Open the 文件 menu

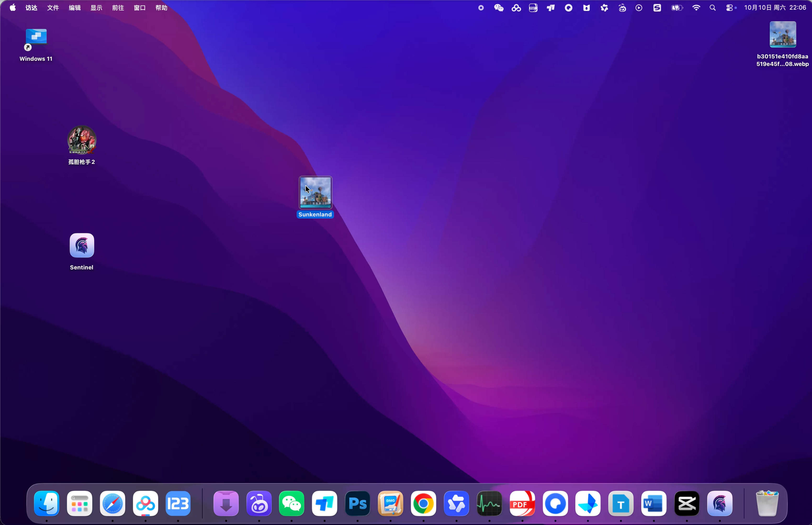click(53, 8)
